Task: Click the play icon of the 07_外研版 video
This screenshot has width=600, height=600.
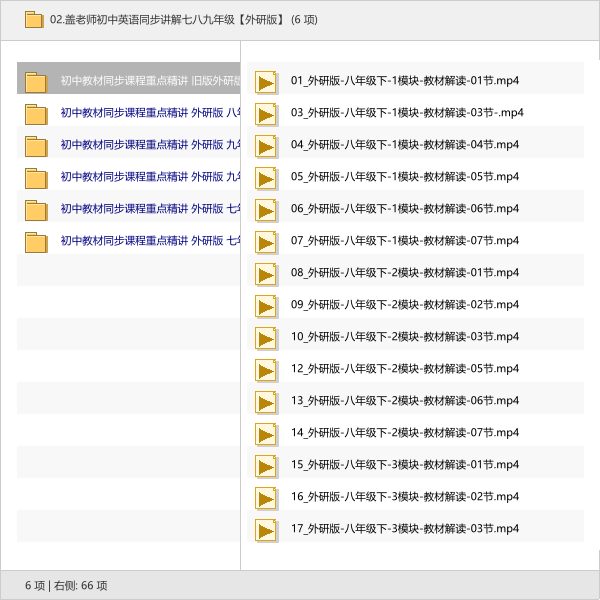Action: coord(266,242)
